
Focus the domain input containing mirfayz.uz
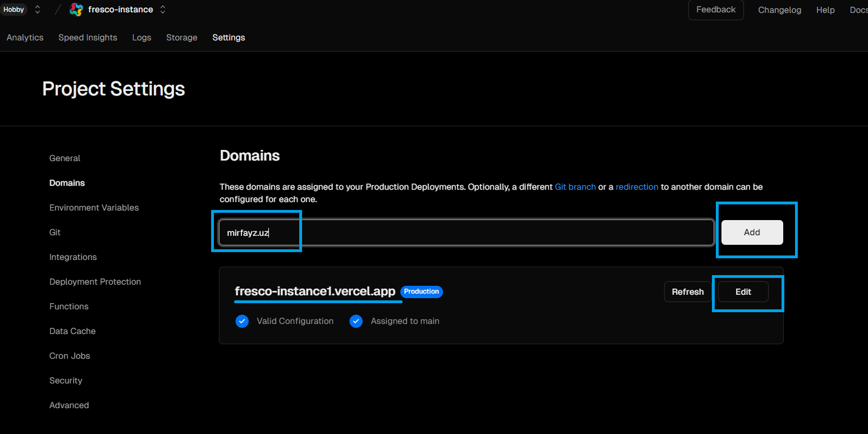click(466, 232)
